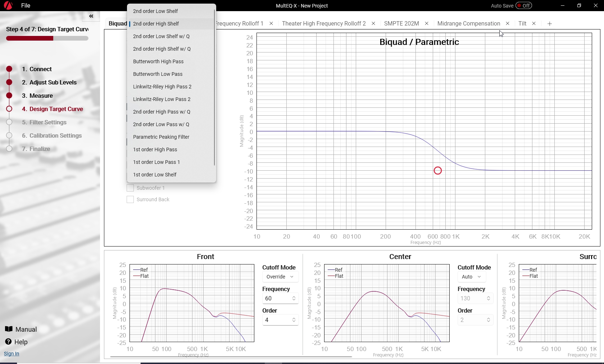Adjust Front Order stepper arrows

tap(294, 320)
